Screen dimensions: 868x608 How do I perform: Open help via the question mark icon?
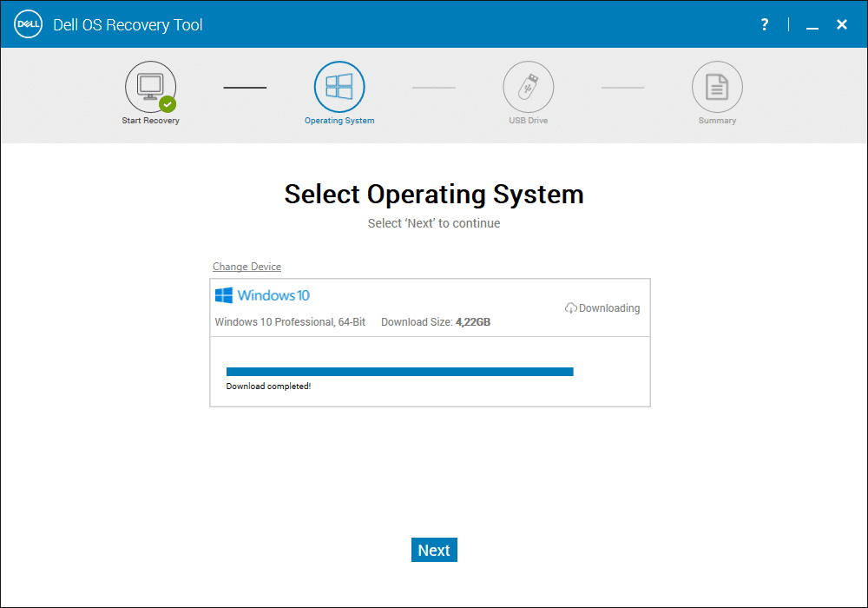click(x=765, y=24)
